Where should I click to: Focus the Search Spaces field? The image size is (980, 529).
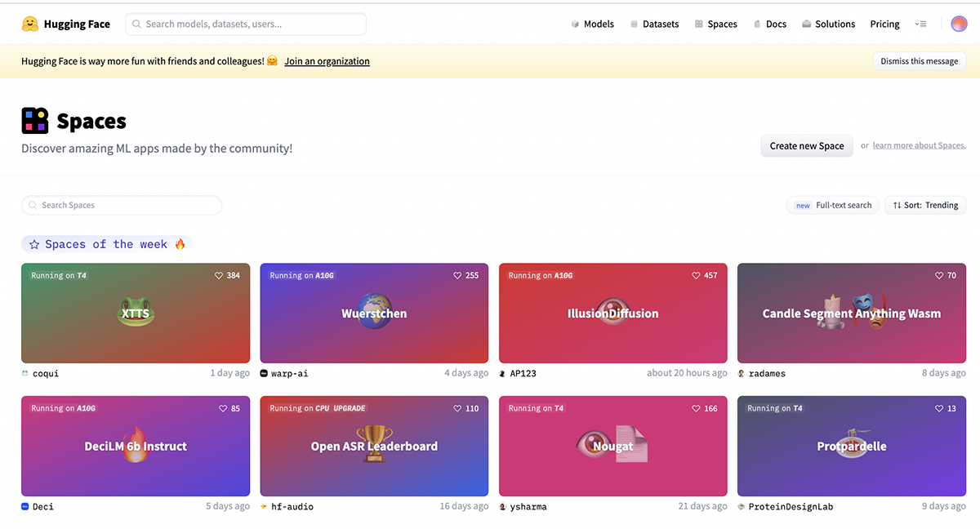122,205
